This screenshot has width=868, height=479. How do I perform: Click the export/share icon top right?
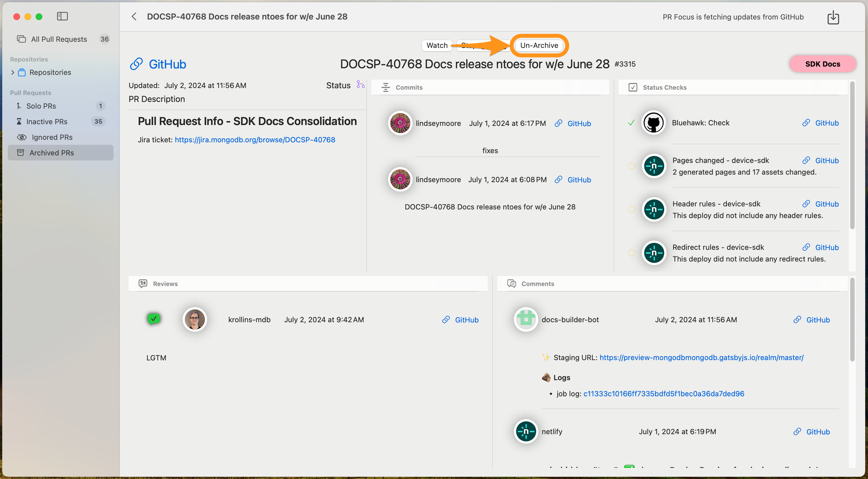(833, 16)
